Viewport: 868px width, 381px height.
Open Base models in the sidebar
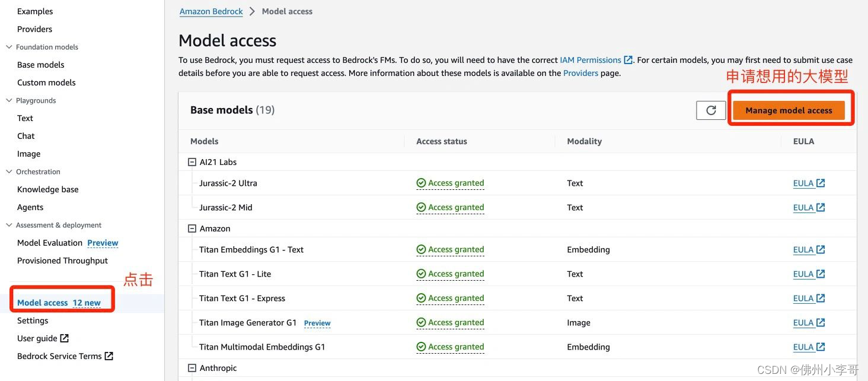click(x=41, y=65)
